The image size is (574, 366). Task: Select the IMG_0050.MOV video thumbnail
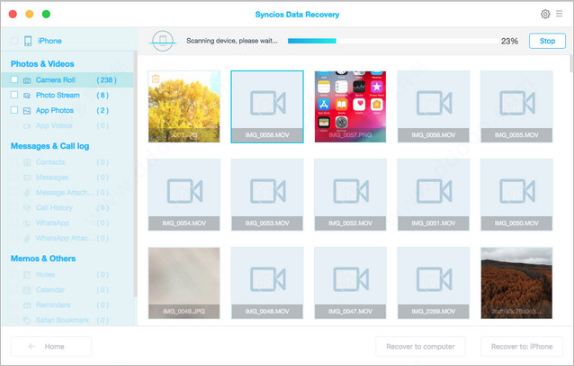516,195
